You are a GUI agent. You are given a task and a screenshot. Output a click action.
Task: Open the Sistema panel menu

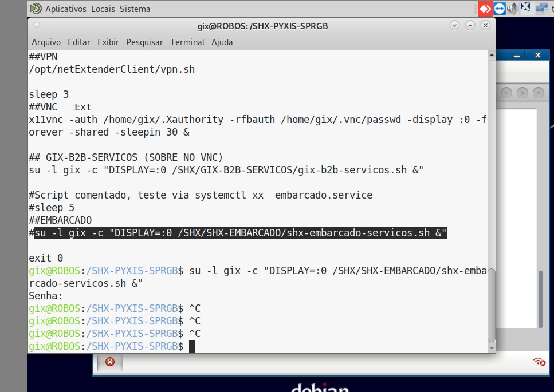click(x=135, y=9)
